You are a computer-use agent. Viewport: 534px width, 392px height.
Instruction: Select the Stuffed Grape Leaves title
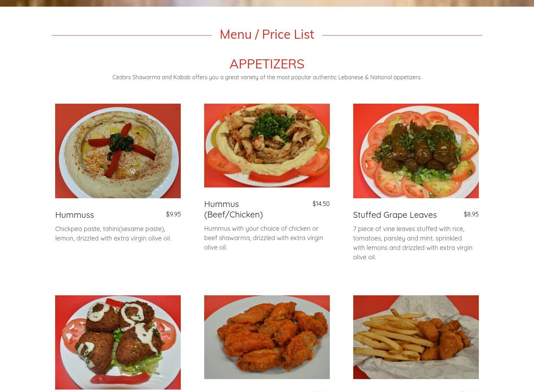(x=395, y=215)
